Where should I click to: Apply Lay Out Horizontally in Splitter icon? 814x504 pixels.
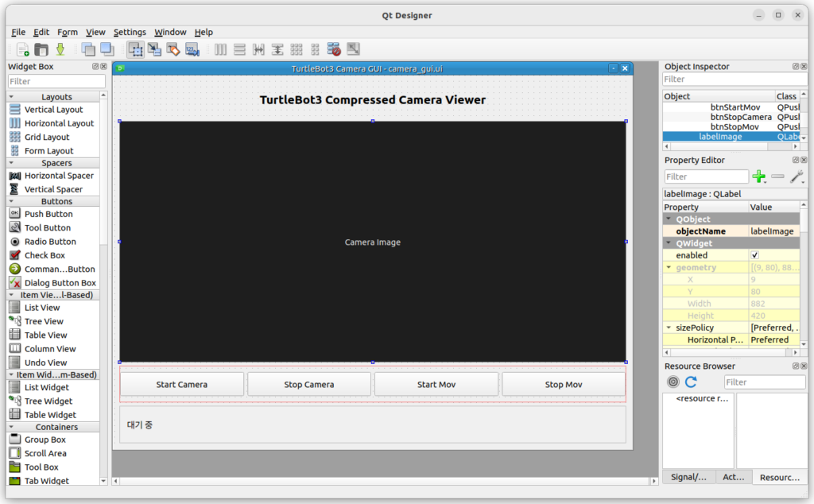click(258, 49)
